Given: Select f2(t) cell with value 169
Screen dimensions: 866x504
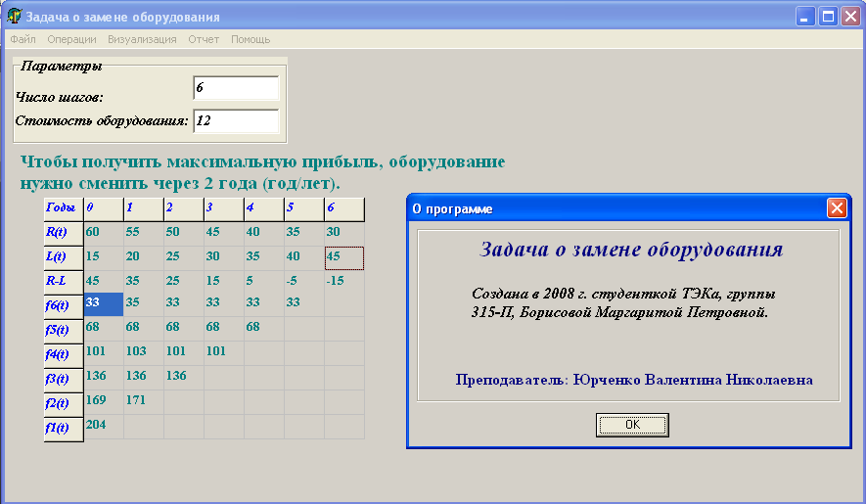Looking at the screenshot, I should point(104,402).
